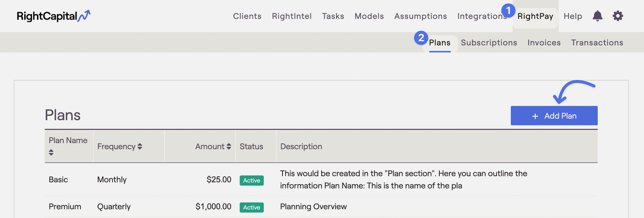The height and width of the screenshot is (218, 644).
Task: Select the RightPay tab
Action: click(x=535, y=16)
